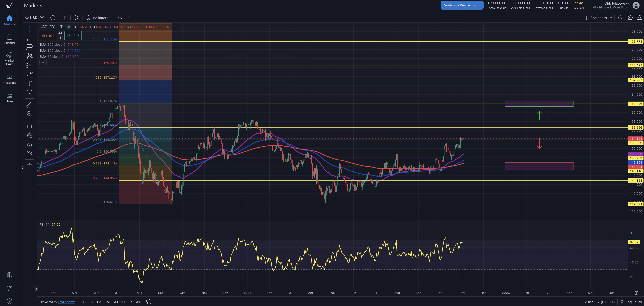Tick the checkbox next to Speichern
Screen dimensions: 644x306
click(x=584, y=18)
